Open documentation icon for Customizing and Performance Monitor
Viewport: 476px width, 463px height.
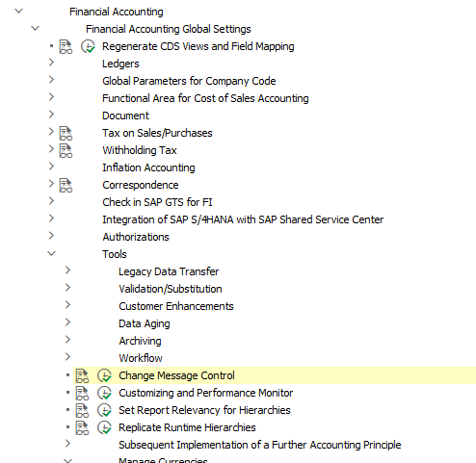click(82, 393)
